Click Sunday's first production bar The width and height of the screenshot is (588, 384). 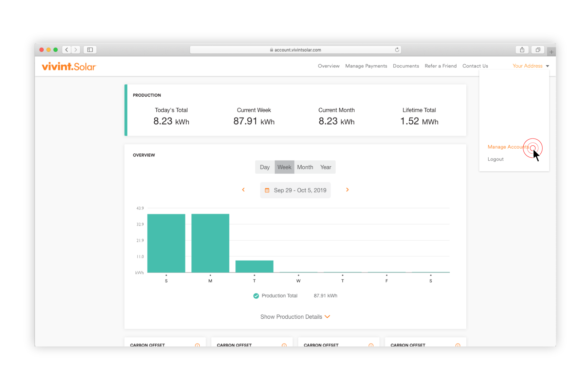point(166,243)
